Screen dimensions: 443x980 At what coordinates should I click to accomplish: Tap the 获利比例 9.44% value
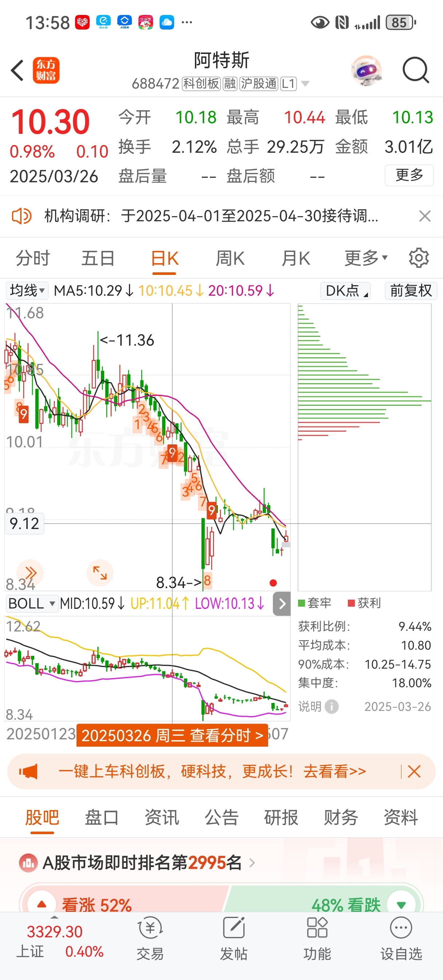(415, 626)
